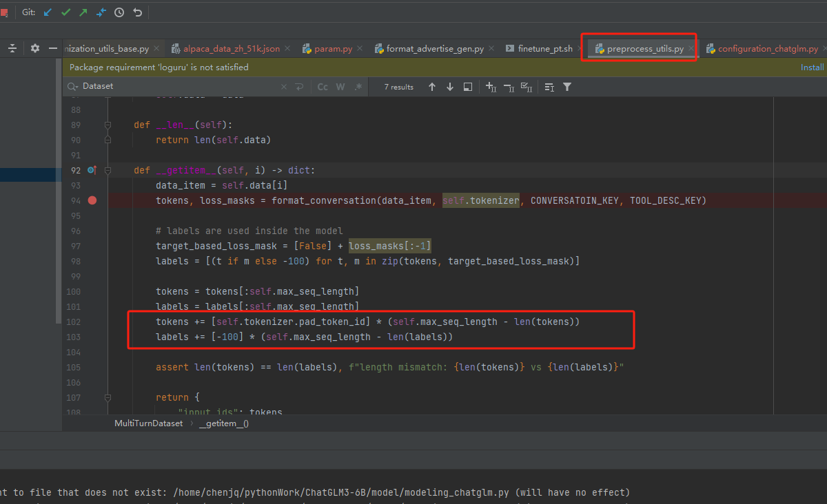Screen dimensions: 827x504
Task: Collapse the __len__ method fold arrow
Action: pyautogui.click(x=108, y=125)
